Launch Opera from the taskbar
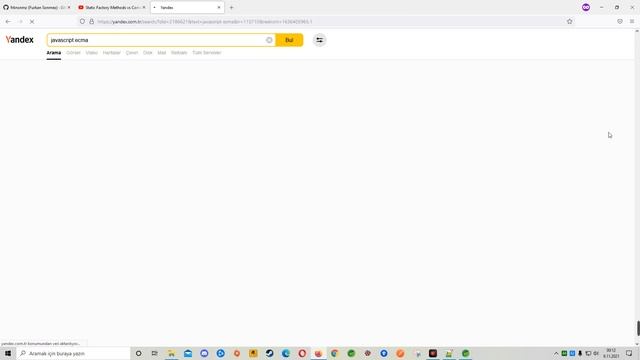 pos(302,353)
